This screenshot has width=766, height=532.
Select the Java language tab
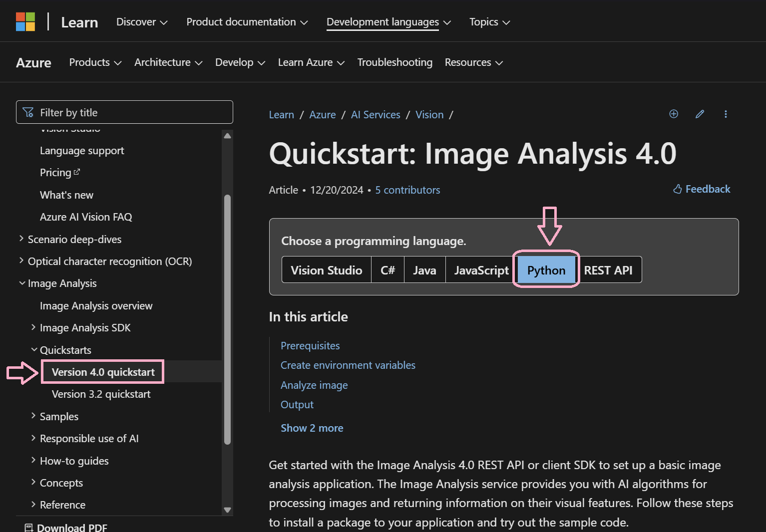[424, 270]
